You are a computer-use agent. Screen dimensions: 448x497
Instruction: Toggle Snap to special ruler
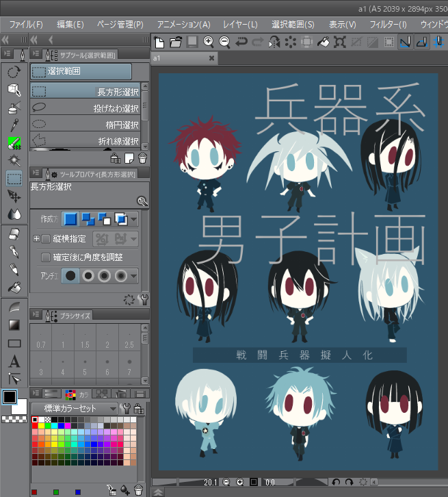coord(422,42)
